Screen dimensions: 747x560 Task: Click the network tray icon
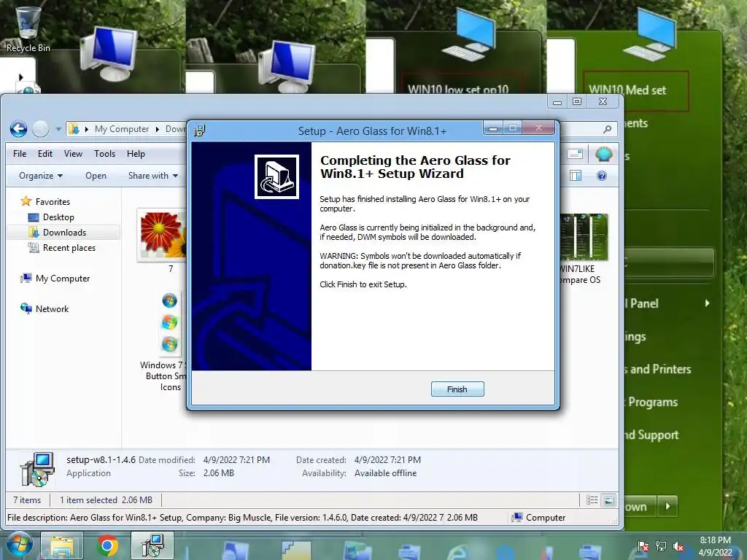[x=661, y=546]
